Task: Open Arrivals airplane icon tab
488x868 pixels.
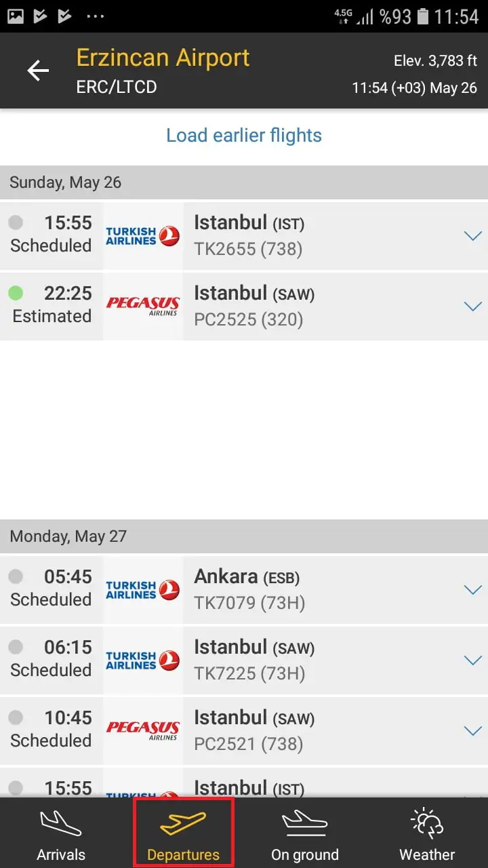Action: pyautogui.click(x=61, y=823)
